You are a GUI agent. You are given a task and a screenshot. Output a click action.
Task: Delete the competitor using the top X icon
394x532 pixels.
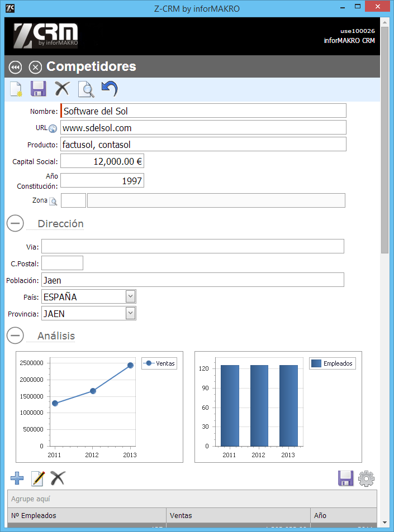[x=62, y=89]
